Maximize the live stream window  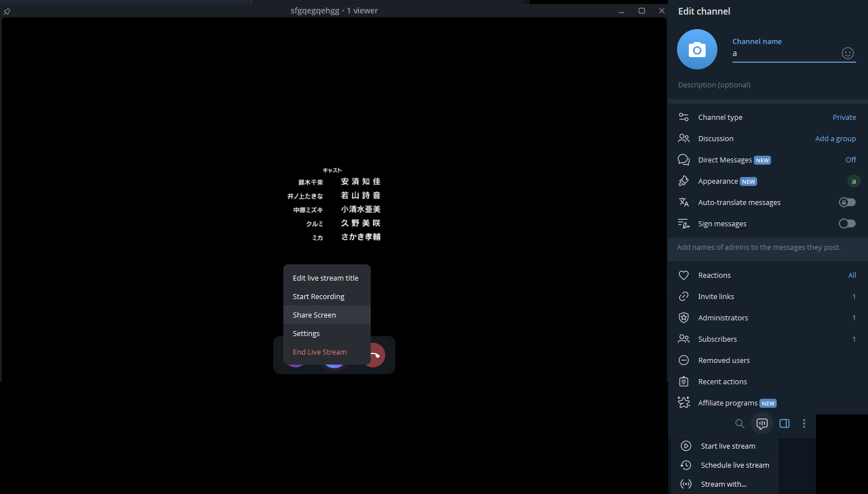[642, 11]
